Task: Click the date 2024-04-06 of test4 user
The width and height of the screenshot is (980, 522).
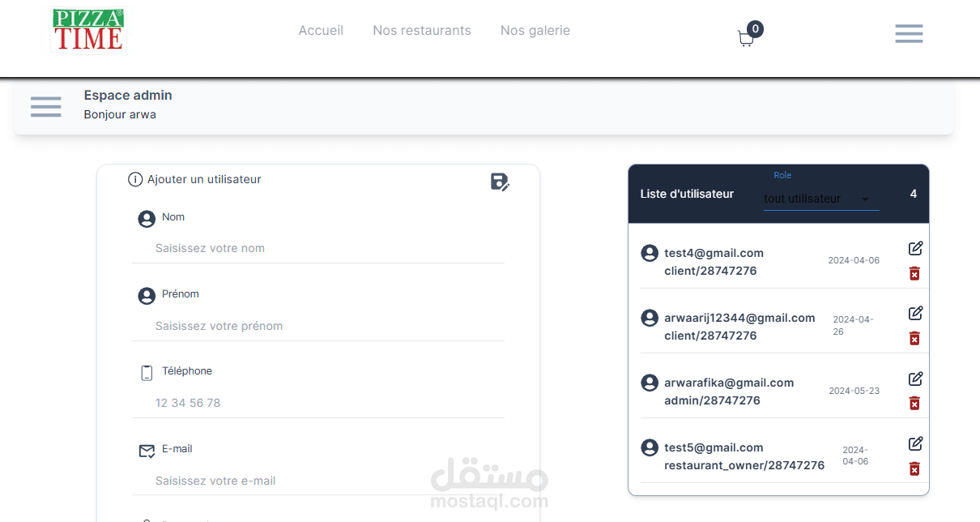Action: coord(854,261)
